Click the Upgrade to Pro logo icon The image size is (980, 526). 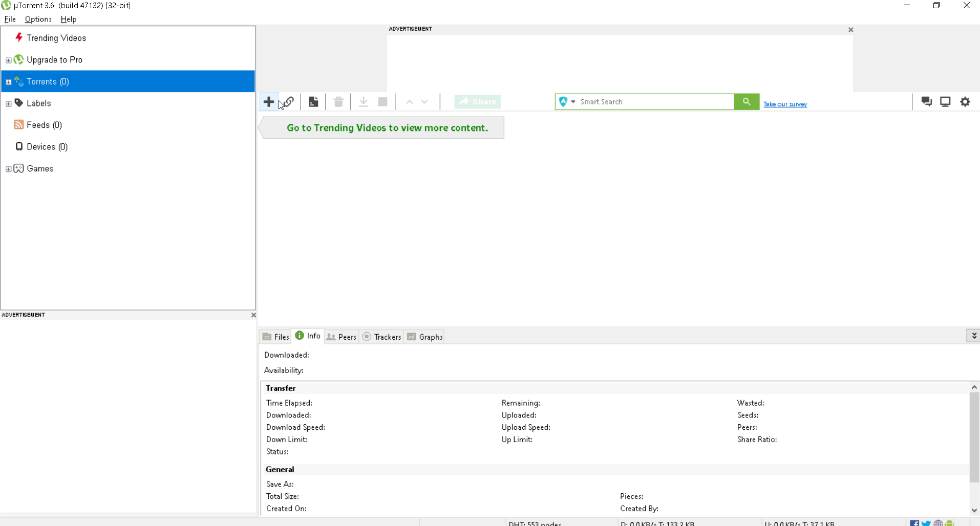tap(19, 59)
